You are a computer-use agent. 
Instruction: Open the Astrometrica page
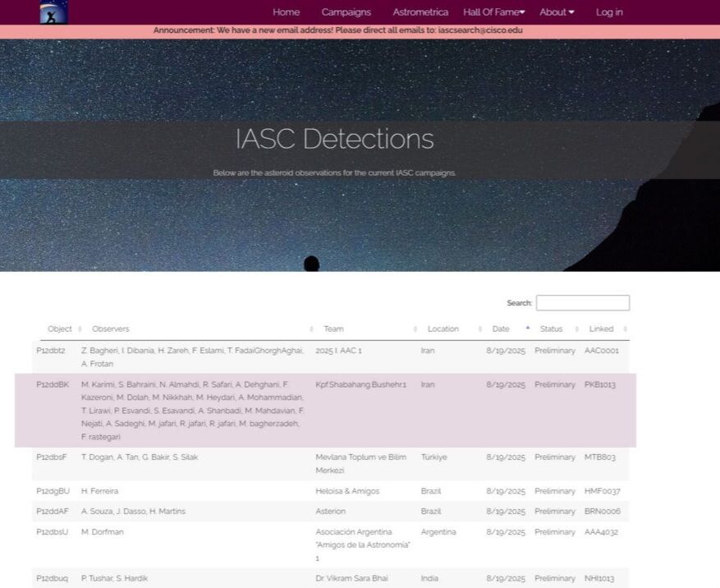420,12
